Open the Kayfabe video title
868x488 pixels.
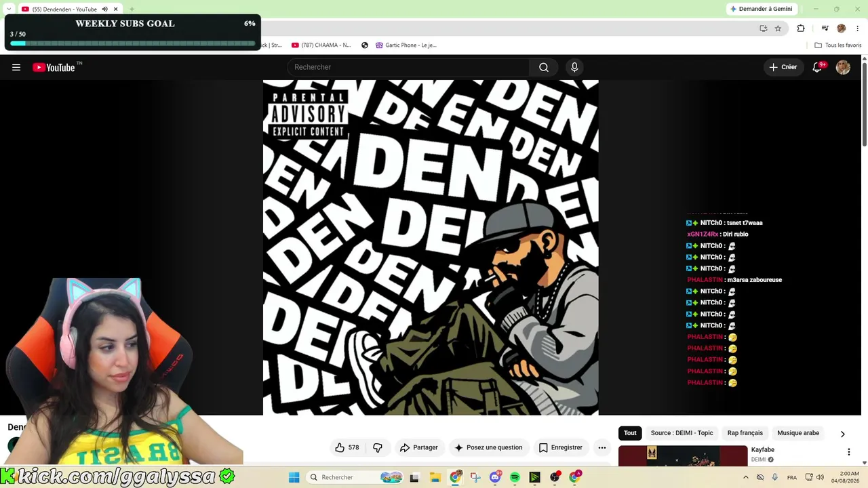tap(763, 449)
